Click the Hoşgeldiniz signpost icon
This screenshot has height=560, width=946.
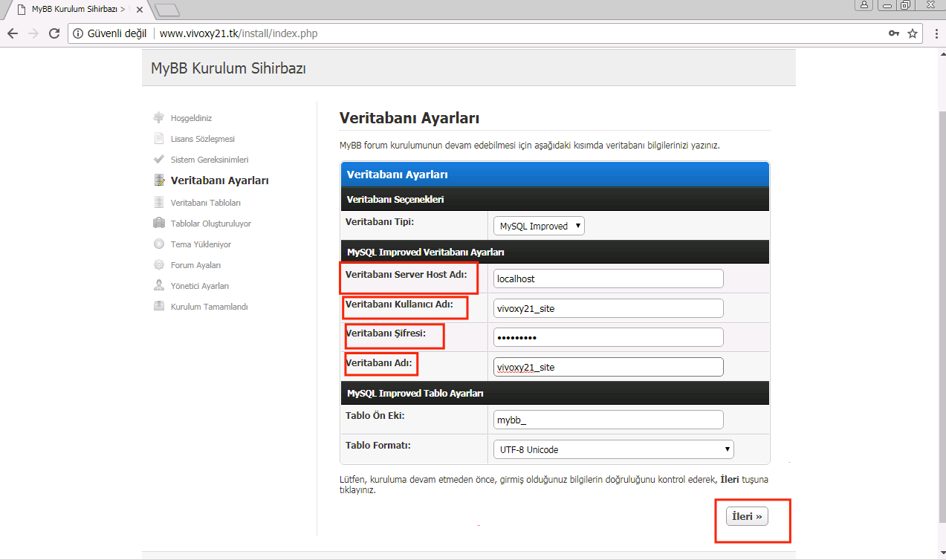tap(158, 117)
